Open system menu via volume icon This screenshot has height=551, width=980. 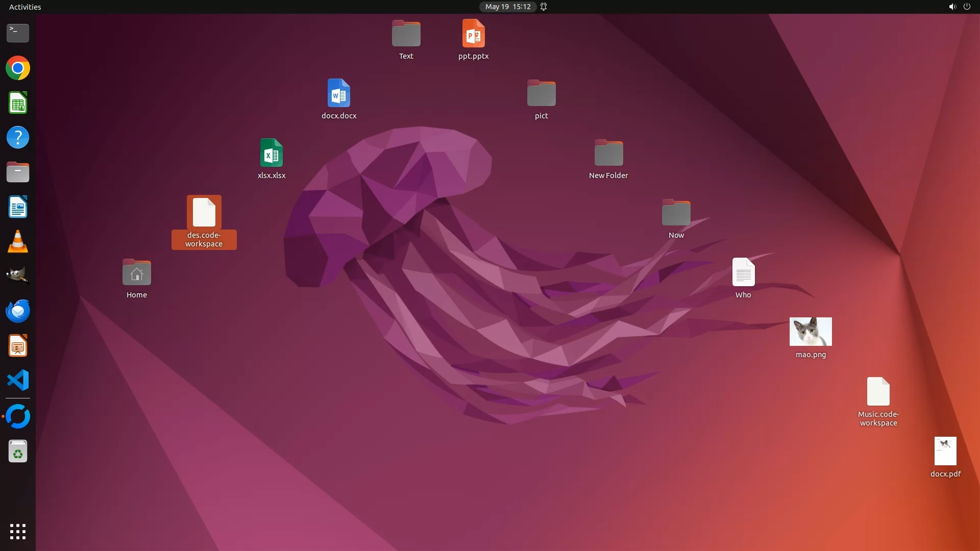[x=952, y=7]
